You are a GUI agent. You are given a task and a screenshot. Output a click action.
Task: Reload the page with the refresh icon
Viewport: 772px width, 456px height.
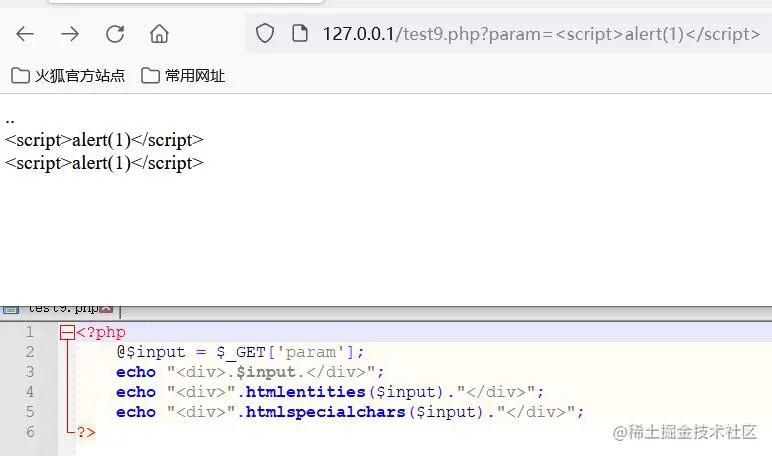(x=115, y=34)
